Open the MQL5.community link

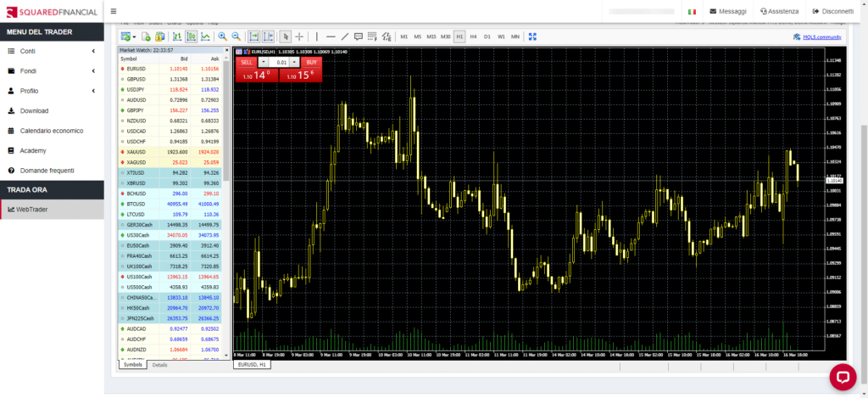point(822,37)
